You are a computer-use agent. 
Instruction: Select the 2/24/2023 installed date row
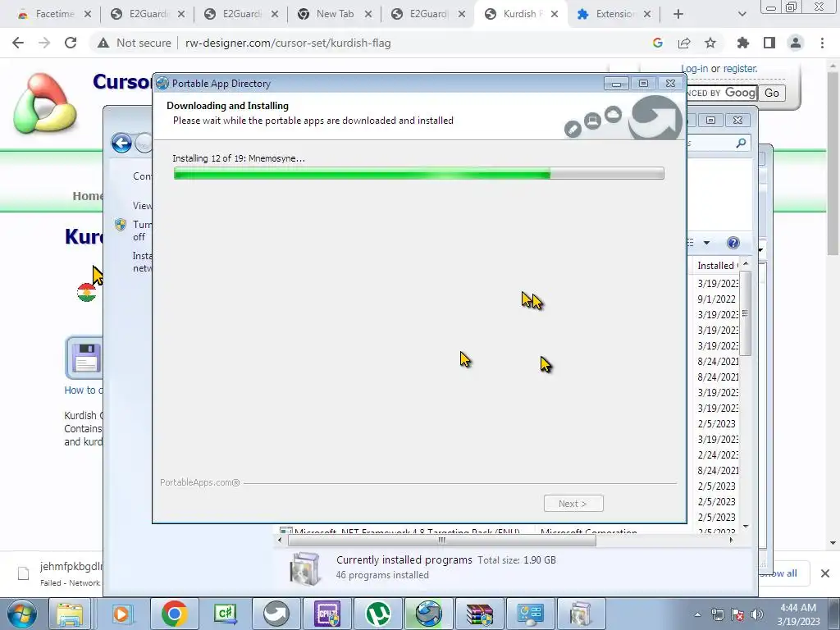(x=717, y=454)
